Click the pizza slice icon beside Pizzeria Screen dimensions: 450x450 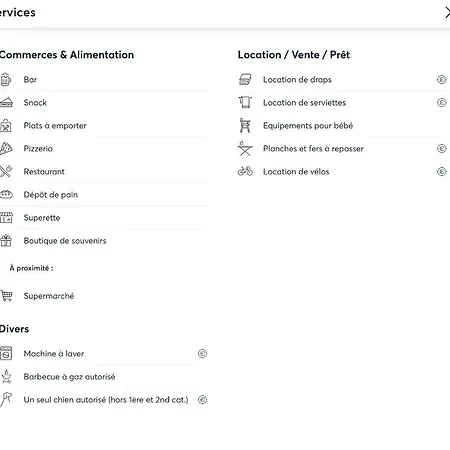click(x=6, y=148)
